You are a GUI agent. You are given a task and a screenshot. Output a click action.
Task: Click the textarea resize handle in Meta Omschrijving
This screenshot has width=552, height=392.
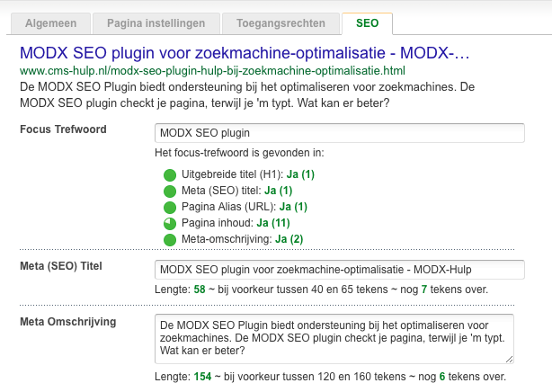pyautogui.click(x=509, y=360)
